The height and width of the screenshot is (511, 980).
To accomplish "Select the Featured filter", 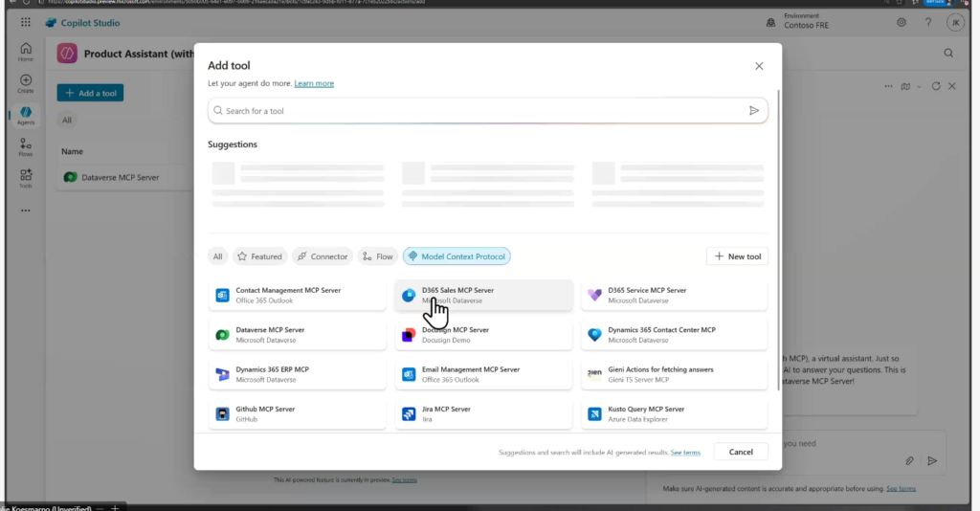I will point(259,256).
